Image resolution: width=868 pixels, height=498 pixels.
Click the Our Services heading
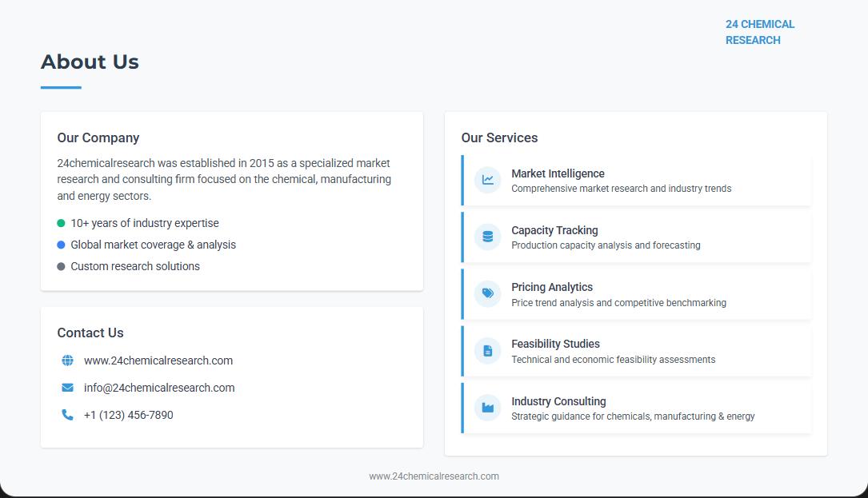[x=499, y=137]
